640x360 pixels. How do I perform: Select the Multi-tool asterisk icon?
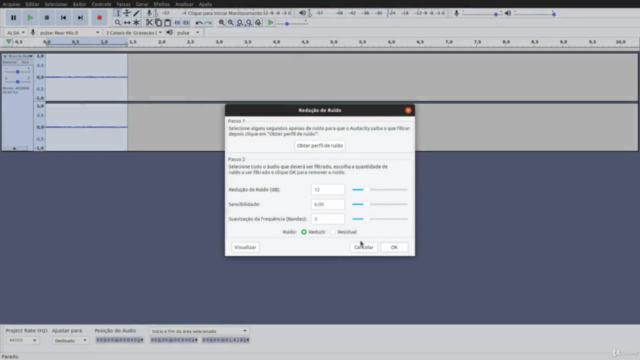click(x=136, y=22)
